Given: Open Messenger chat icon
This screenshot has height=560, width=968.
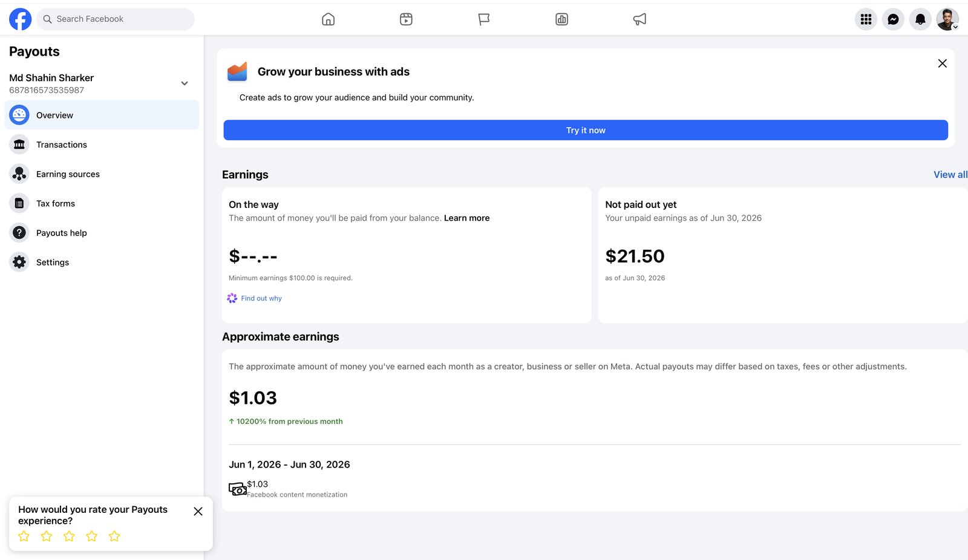Looking at the screenshot, I should coord(893,19).
